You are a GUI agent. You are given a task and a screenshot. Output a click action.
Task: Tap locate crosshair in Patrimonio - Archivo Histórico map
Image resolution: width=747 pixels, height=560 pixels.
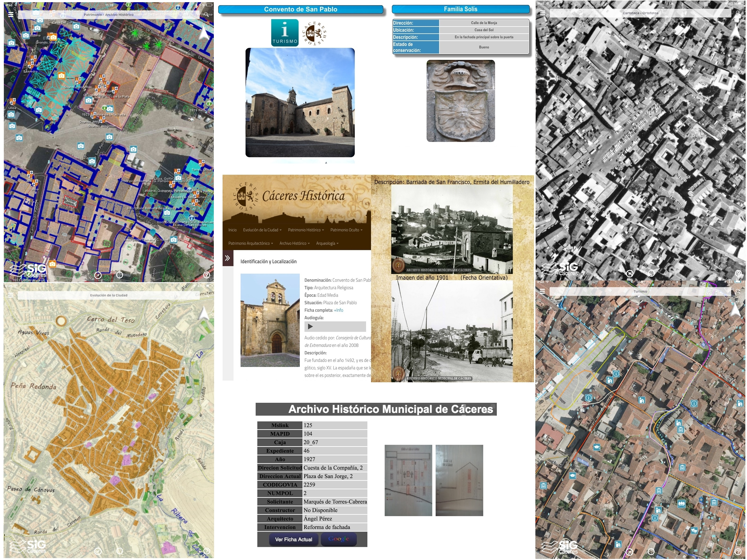click(119, 275)
